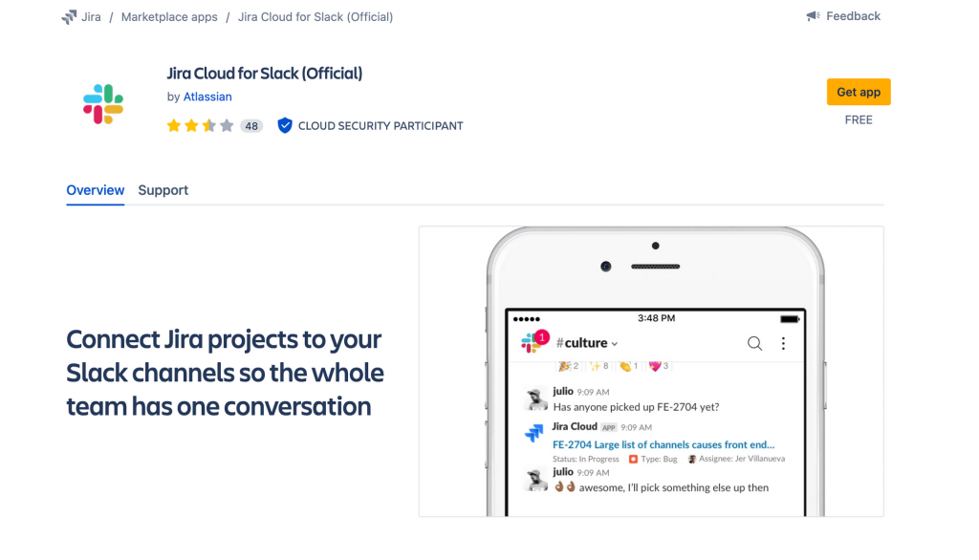Click julio's avatar beside FE-2704 question

(x=535, y=398)
